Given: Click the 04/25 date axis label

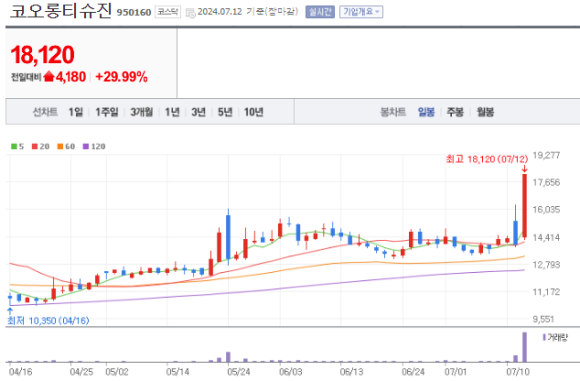Looking at the screenshot, I should point(81,371).
